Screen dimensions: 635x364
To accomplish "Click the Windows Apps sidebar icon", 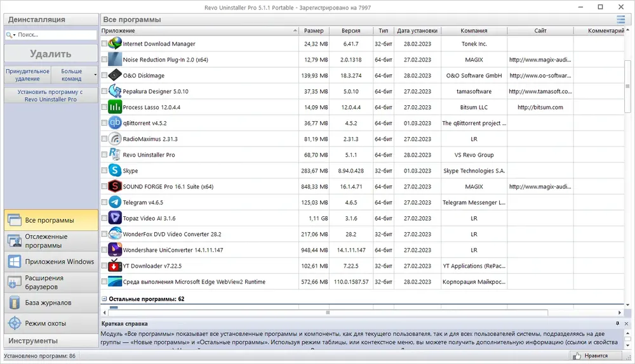I will 15,262.
